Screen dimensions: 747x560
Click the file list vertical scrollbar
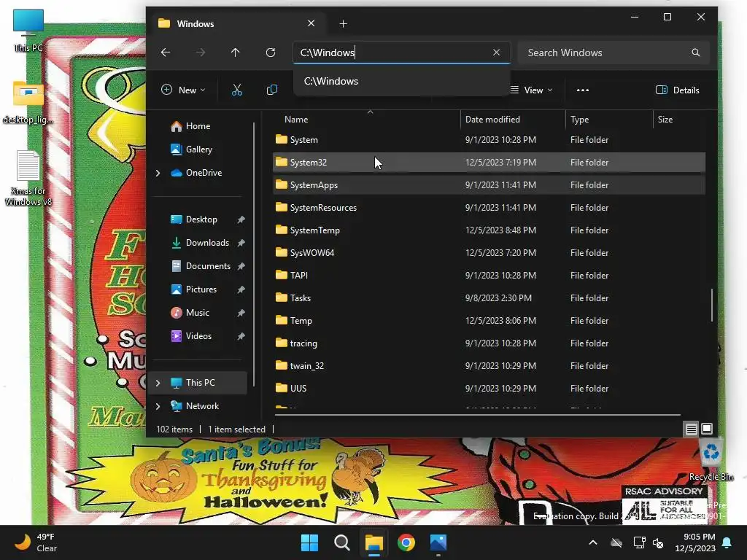[x=712, y=305]
